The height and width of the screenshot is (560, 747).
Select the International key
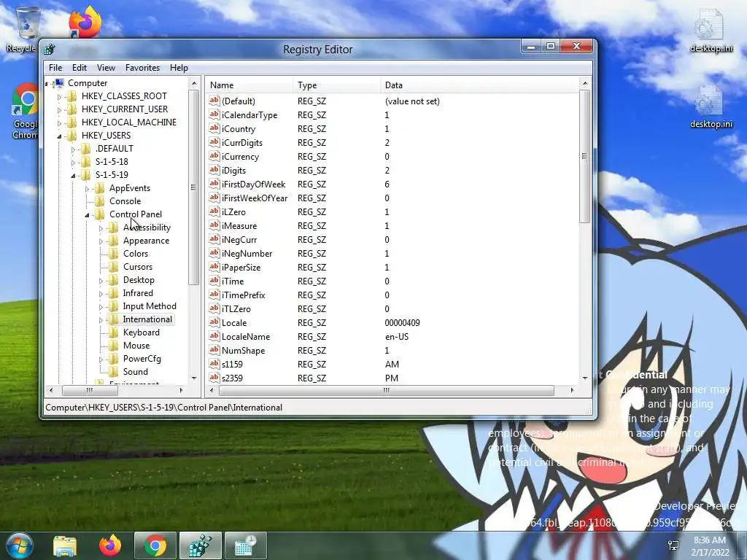coord(147,319)
